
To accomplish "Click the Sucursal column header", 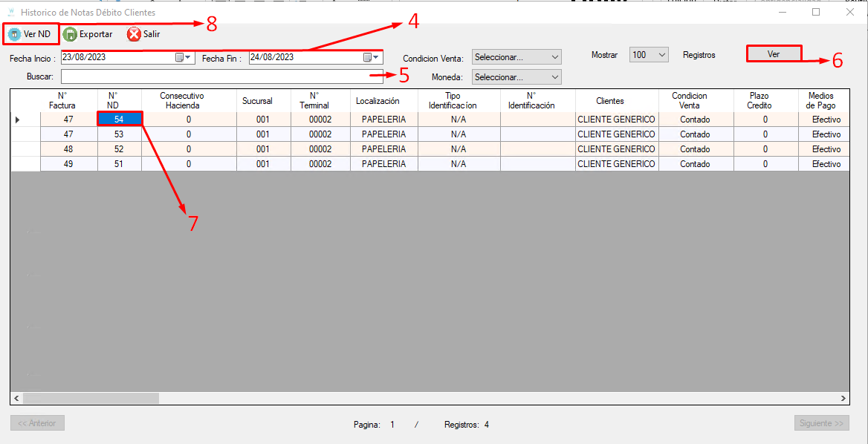I will [x=264, y=100].
